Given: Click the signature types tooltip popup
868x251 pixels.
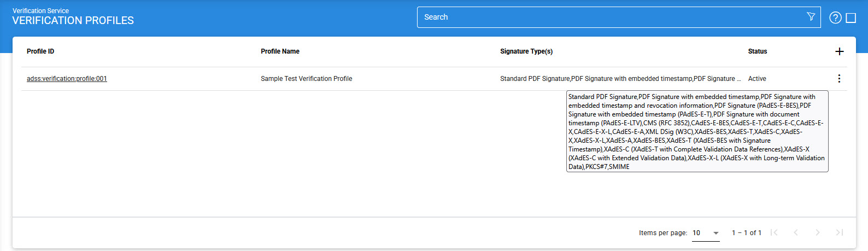Looking at the screenshot, I should [x=697, y=131].
